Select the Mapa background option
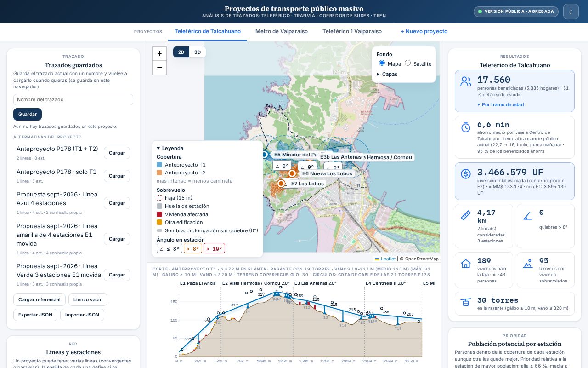This screenshot has width=588, height=368. [x=382, y=63]
